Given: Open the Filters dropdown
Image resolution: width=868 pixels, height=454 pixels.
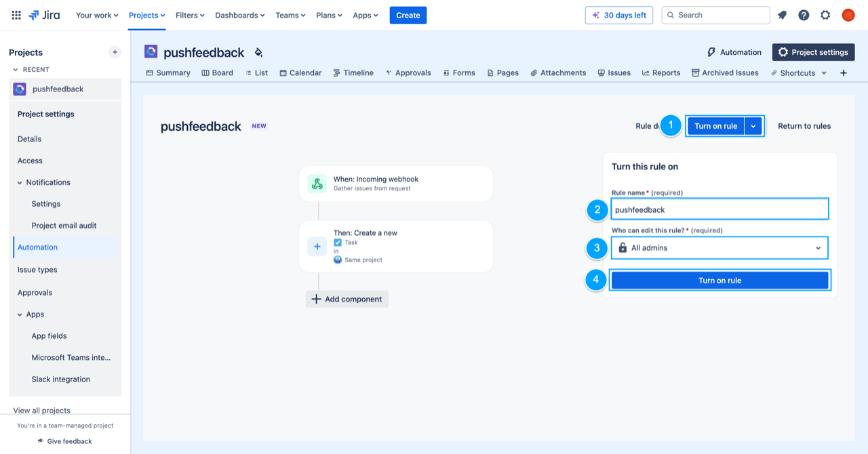Looking at the screenshot, I should point(190,15).
